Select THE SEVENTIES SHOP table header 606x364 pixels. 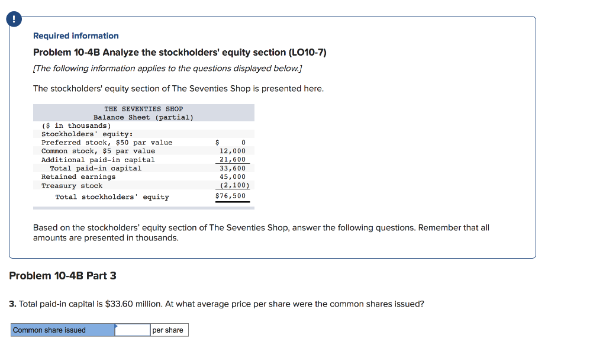pos(143,108)
